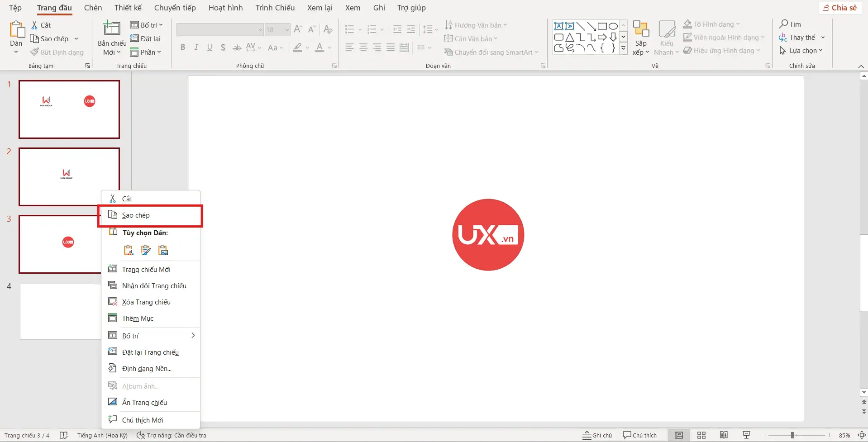Click the Share (Chia sẻ) button
Viewport: 868px width, 442px height.
coord(839,8)
